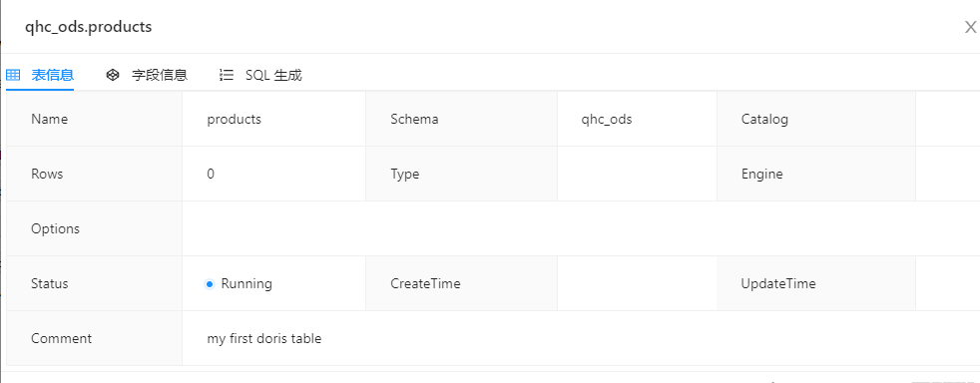Click the dialog title qhc_ods.products
Viewport: 980px width, 383px height.
click(x=88, y=27)
